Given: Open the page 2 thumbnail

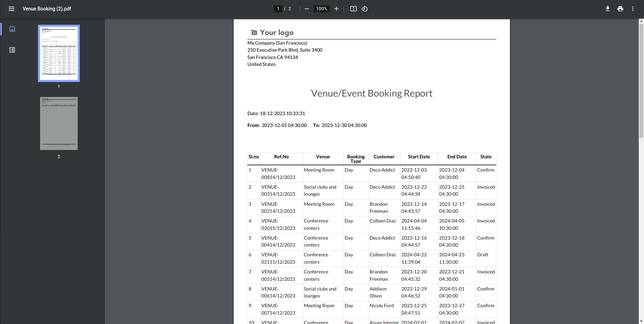Looking at the screenshot, I should pos(59,123).
